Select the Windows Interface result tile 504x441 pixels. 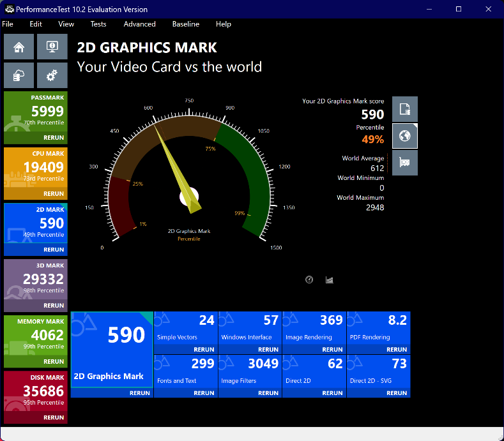coord(250,328)
